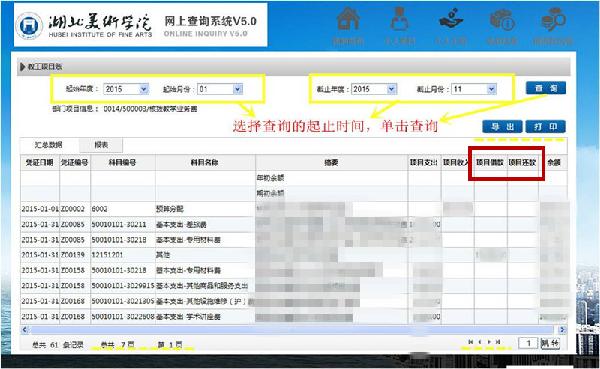
Task: Sort by 凭证日期 column header
Action: [40, 163]
